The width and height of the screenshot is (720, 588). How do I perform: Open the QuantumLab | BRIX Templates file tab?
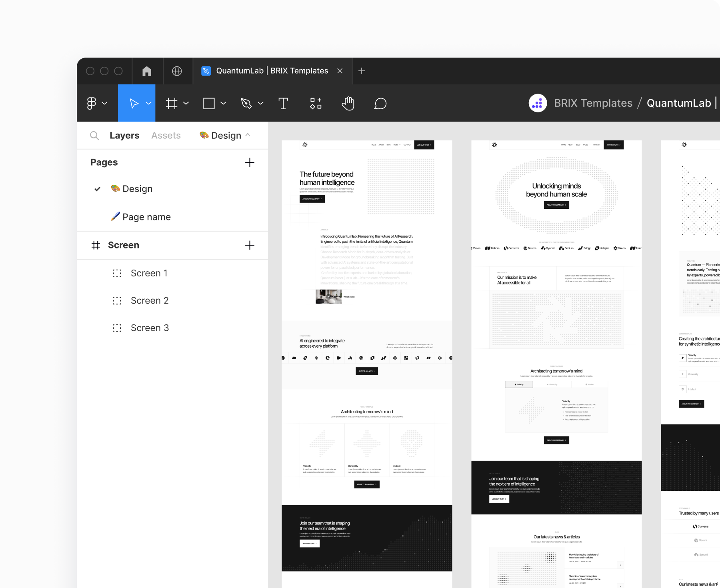click(x=271, y=71)
